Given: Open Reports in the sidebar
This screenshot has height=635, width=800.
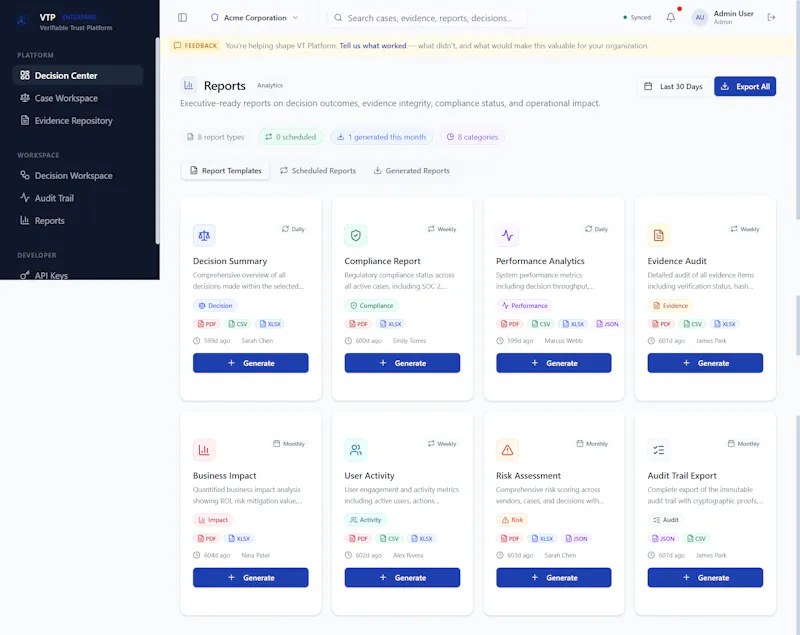Looking at the screenshot, I should (78, 220).
